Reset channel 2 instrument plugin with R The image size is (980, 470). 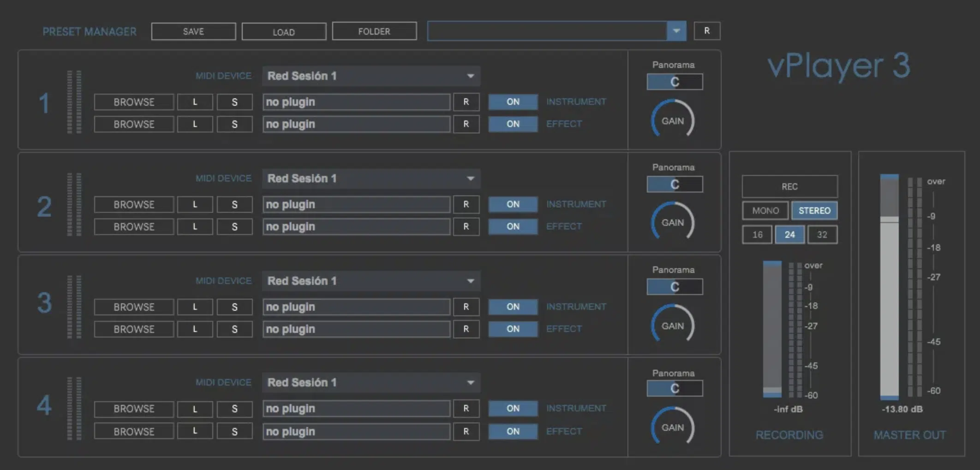[466, 205]
